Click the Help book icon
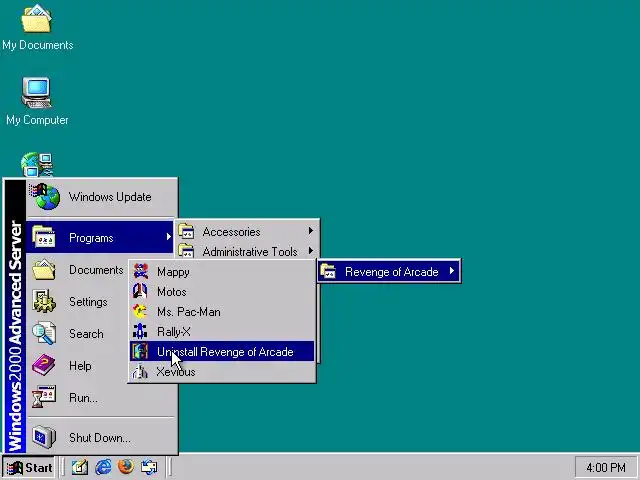This screenshot has width=640, height=480. pyautogui.click(x=44, y=365)
